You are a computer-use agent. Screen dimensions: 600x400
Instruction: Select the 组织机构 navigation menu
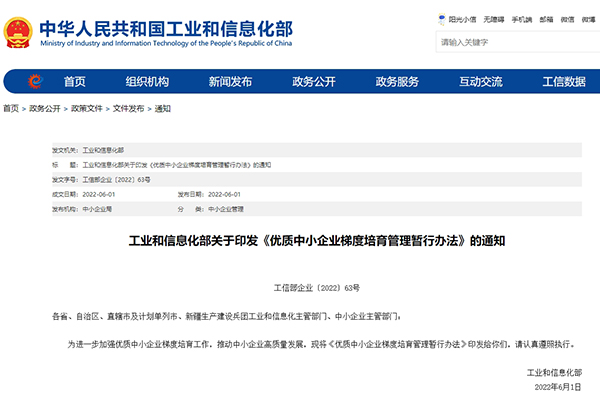click(147, 82)
